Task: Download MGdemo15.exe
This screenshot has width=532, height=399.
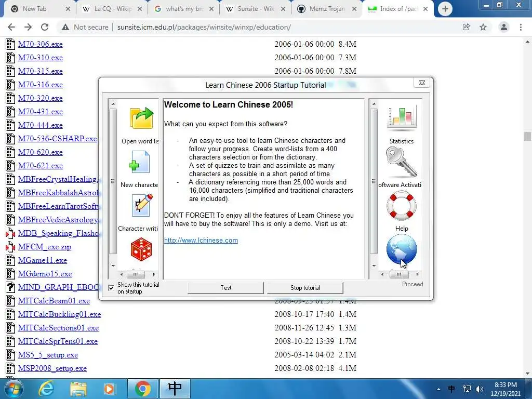Action: (45, 274)
